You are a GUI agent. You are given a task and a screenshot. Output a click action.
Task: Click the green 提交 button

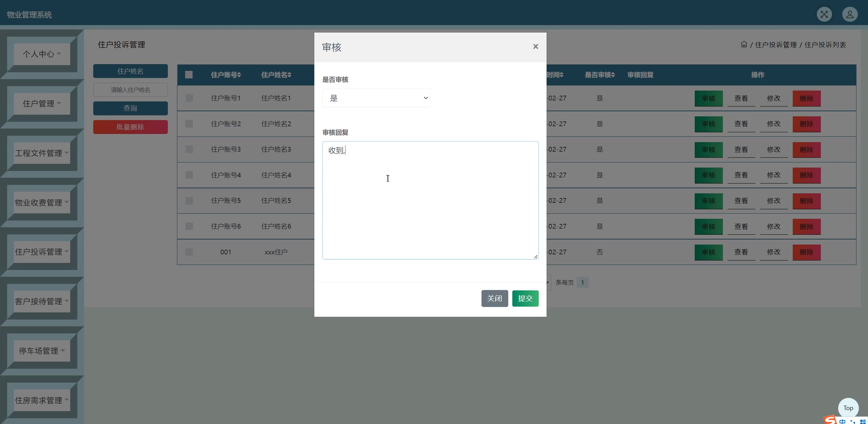pos(525,298)
